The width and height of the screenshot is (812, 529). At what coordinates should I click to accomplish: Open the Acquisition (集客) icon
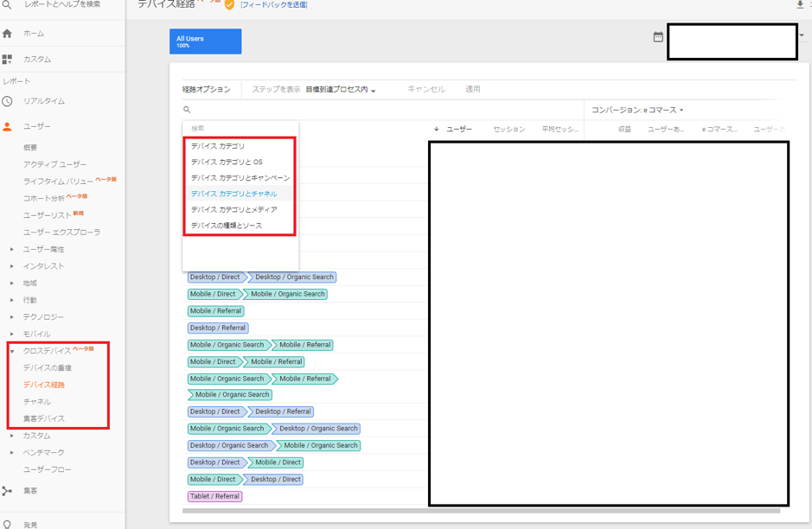point(8,491)
